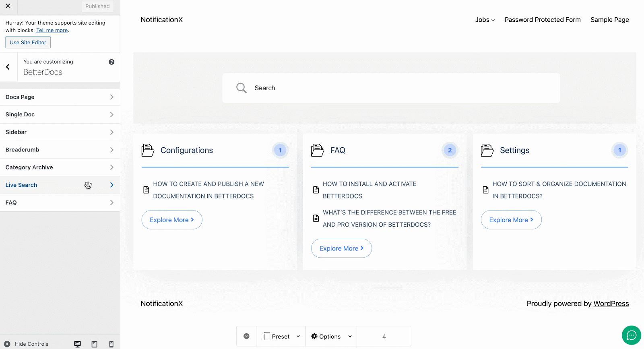Switch to mobile preview device
This screenshot has width=644, height=349.
(111, 344)
